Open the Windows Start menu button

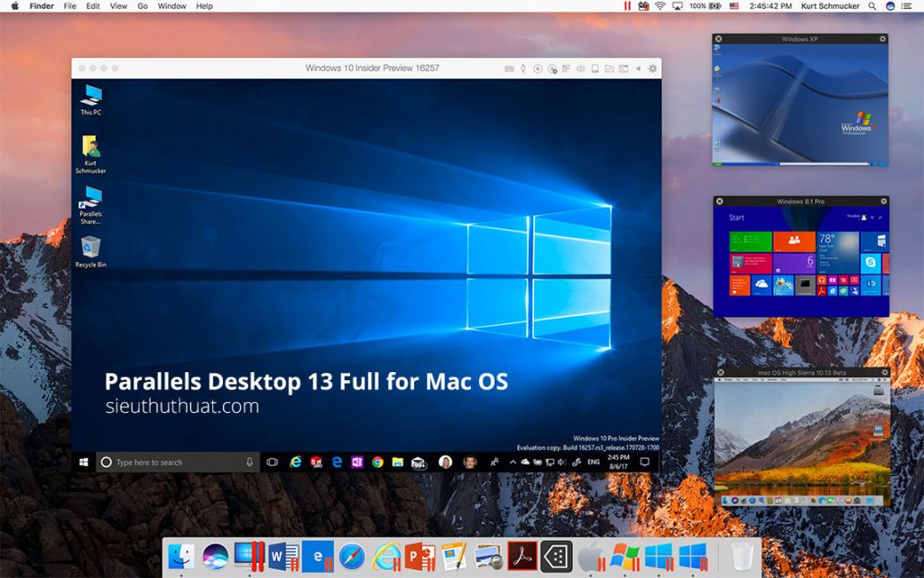(84, 462)
